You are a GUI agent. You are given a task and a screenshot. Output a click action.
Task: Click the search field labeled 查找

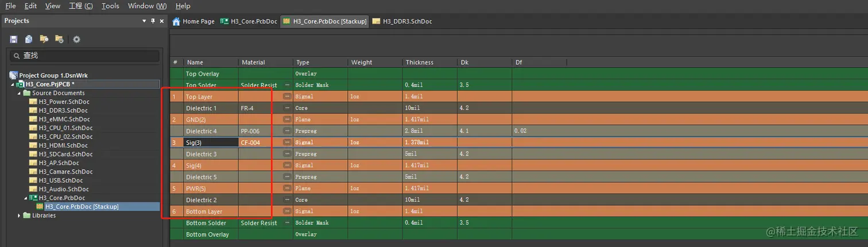pos(85,56)
